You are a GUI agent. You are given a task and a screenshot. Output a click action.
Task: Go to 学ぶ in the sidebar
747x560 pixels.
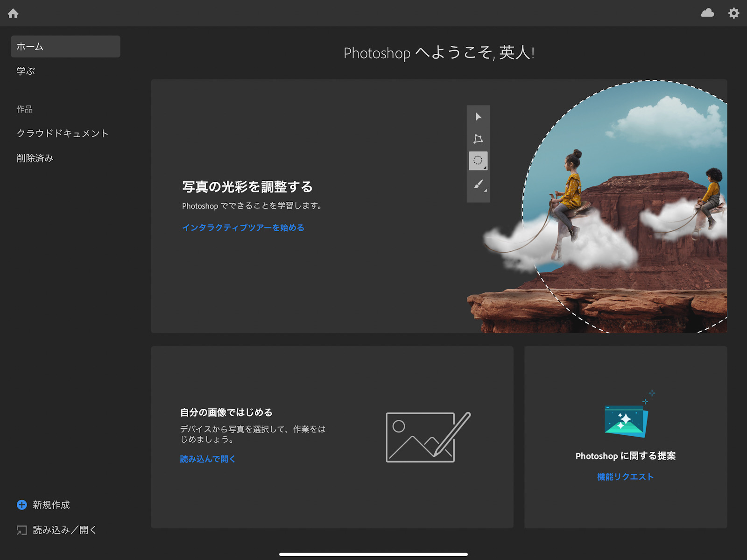click(x=26, y=71)
